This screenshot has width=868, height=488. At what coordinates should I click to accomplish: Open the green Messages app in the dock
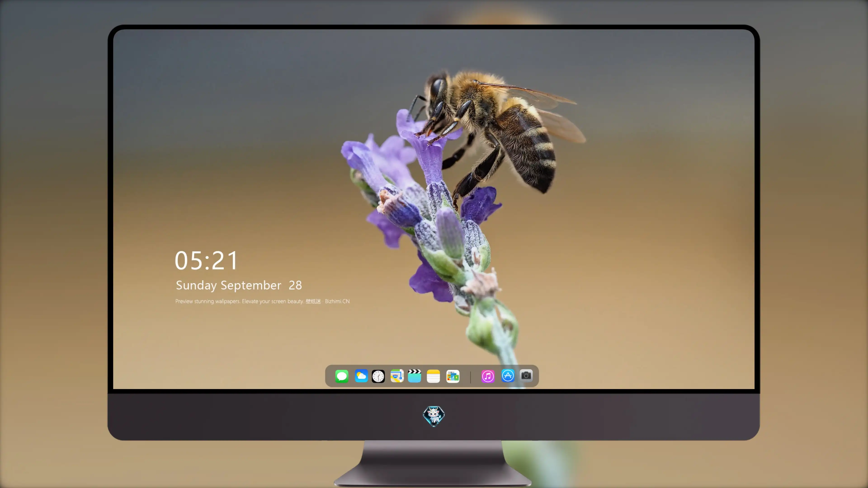click(342, 376)
